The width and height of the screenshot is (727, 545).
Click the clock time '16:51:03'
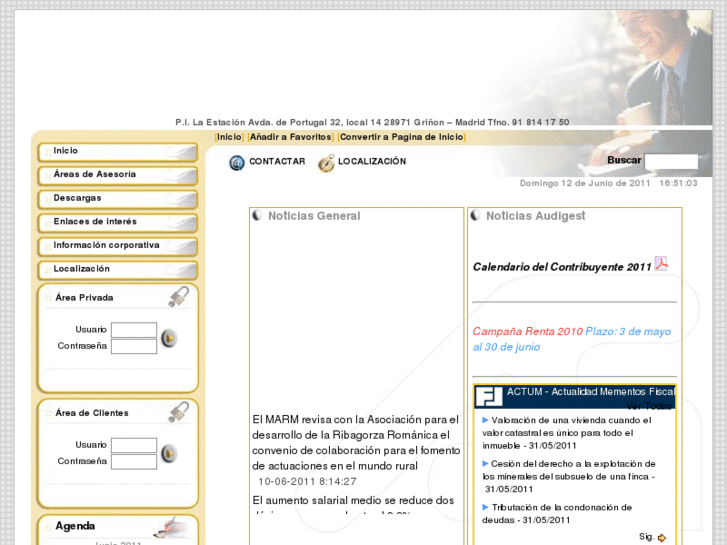click(678, 183)
